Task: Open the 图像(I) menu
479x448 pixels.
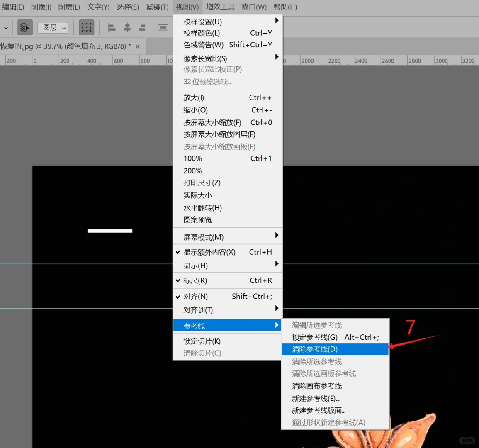Action: (41, 7)
